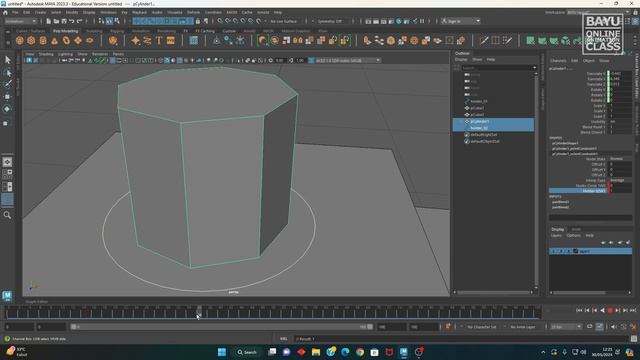Open Outliner search filter dropdown arrow
The image size is (640, 360).
(x=534, y=68)
